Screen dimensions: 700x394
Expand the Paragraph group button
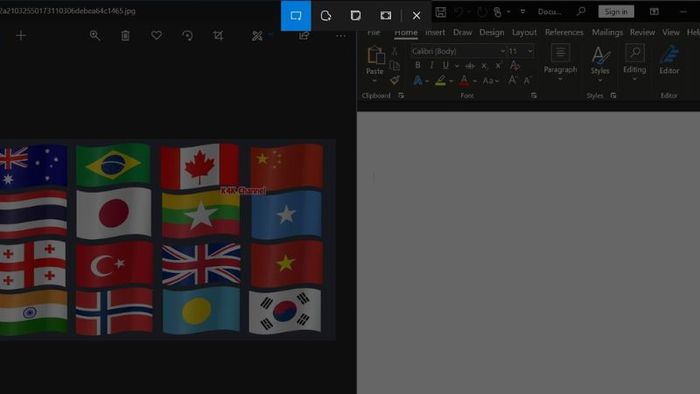(x=560, y=63)
